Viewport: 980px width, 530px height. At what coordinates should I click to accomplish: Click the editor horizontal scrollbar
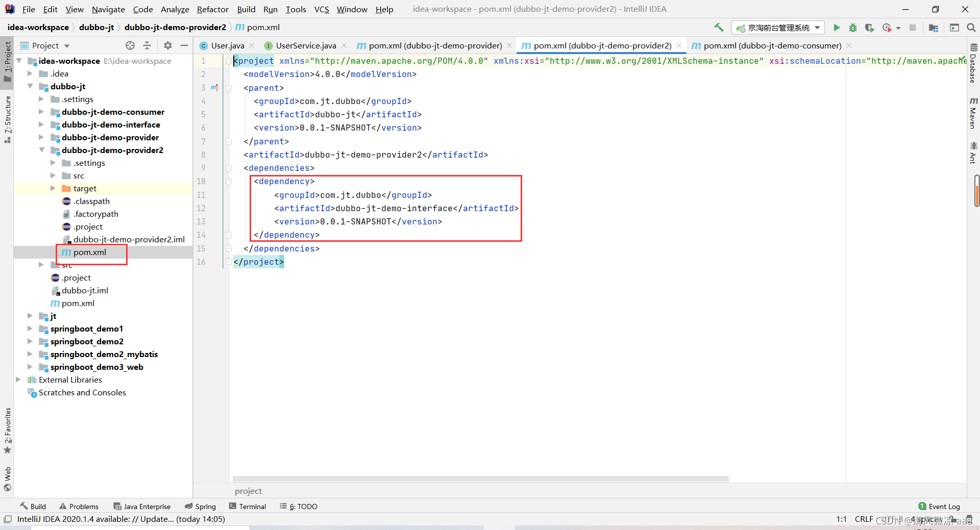tap(480, 479)
